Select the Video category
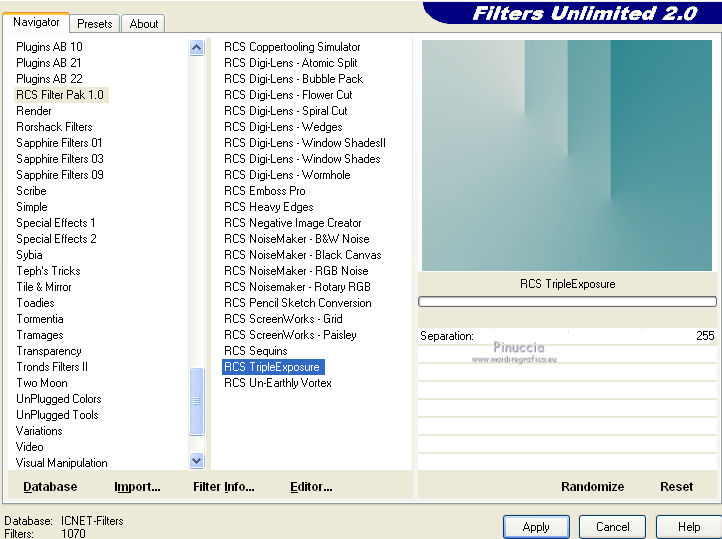This screenshot has height=539, width=722. [29, 447]
